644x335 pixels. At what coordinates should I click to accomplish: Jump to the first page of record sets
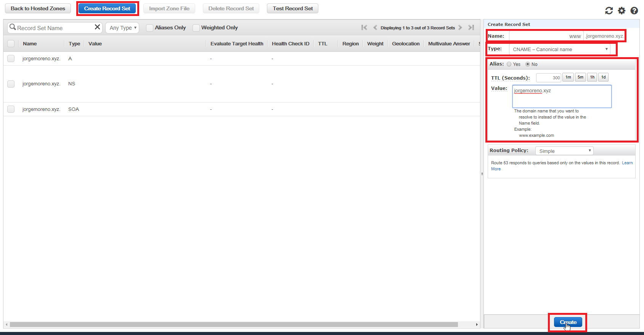pyautogui.click(x=364, y=27)
